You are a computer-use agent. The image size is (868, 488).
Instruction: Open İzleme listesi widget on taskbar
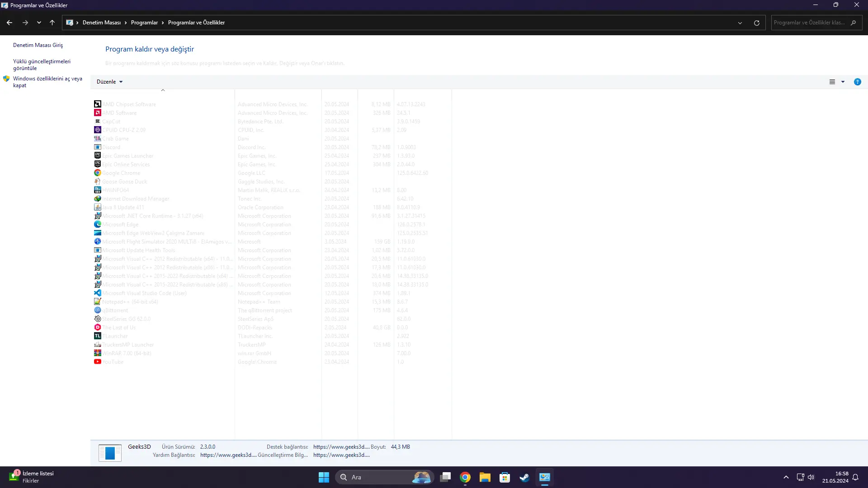[31, 477]
